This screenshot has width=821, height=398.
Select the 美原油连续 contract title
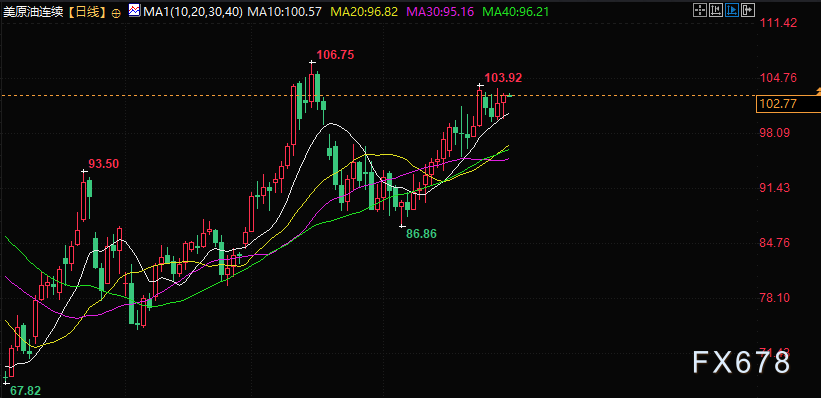point(34,12)
